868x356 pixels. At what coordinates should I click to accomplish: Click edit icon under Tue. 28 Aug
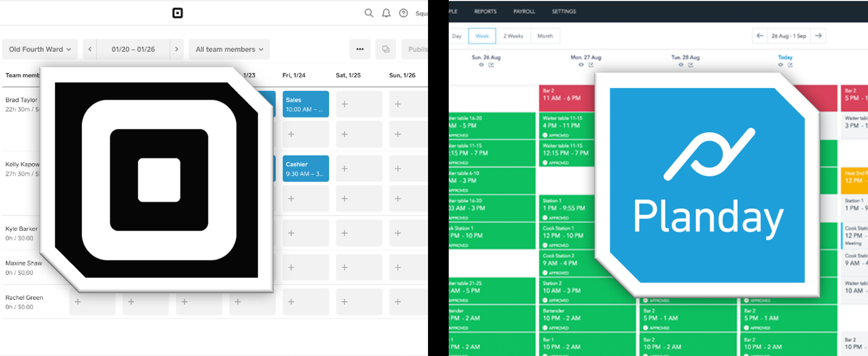(690, 65)
